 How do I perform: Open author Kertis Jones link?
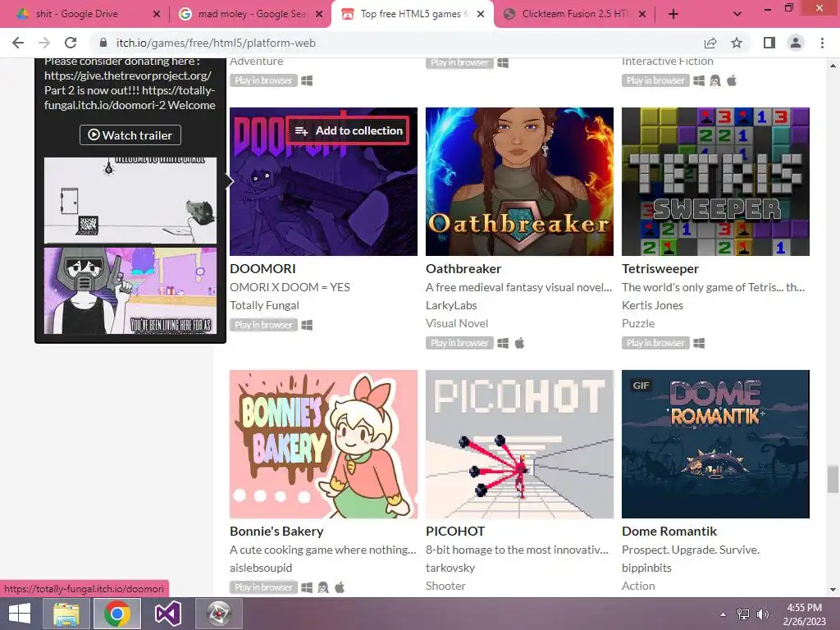coord(652,305)
